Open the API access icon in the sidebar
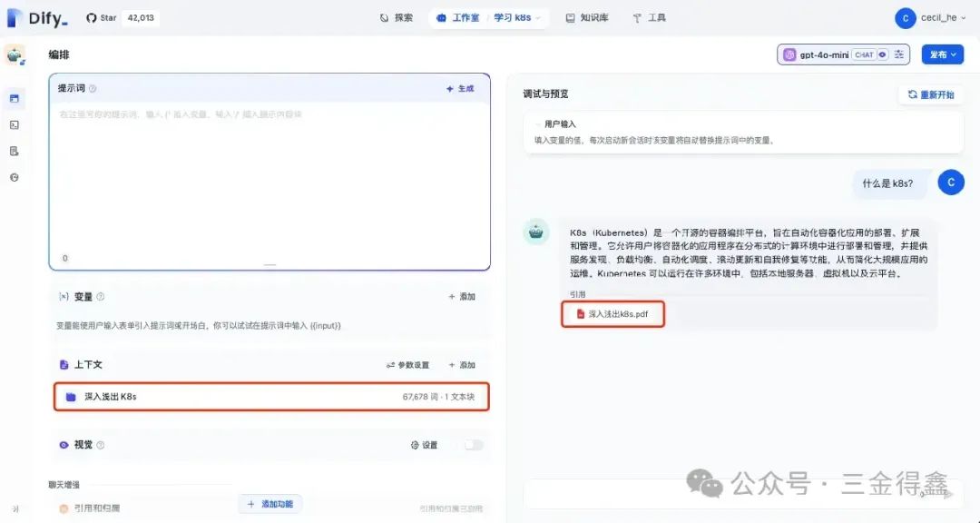 point(15,125)
